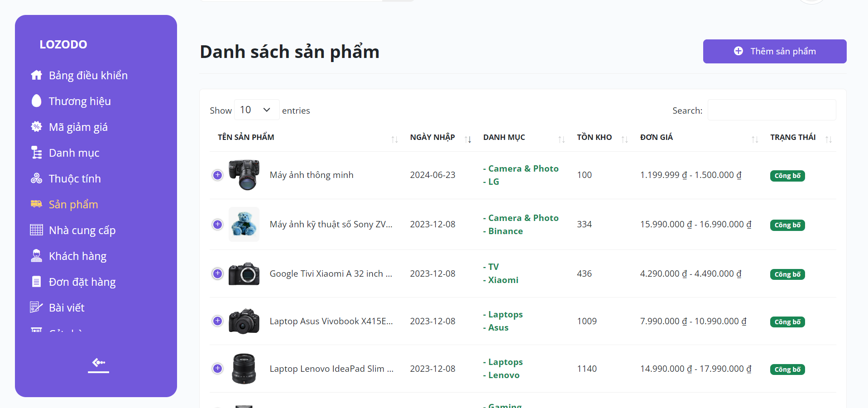Click Công bố badge in Google Tivi row
This screenshot has height=408, width=868.
787,274
